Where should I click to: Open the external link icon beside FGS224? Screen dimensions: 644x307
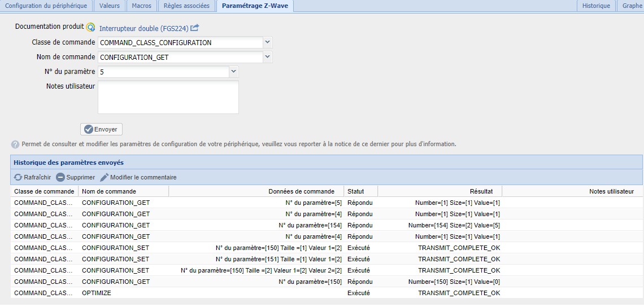click(194, 28)
